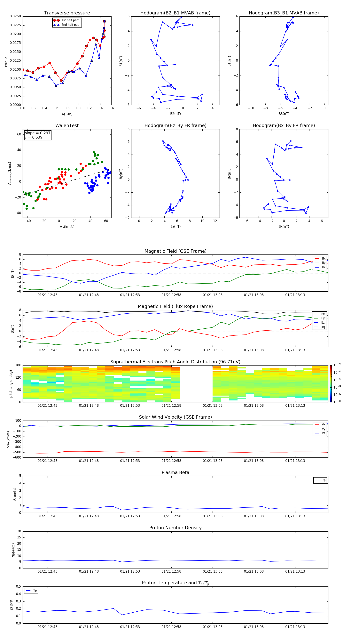Click the "Np(#/cc)" y-axis label
Viewport: 351px width, 644px height.
click(x=13, y=550)
